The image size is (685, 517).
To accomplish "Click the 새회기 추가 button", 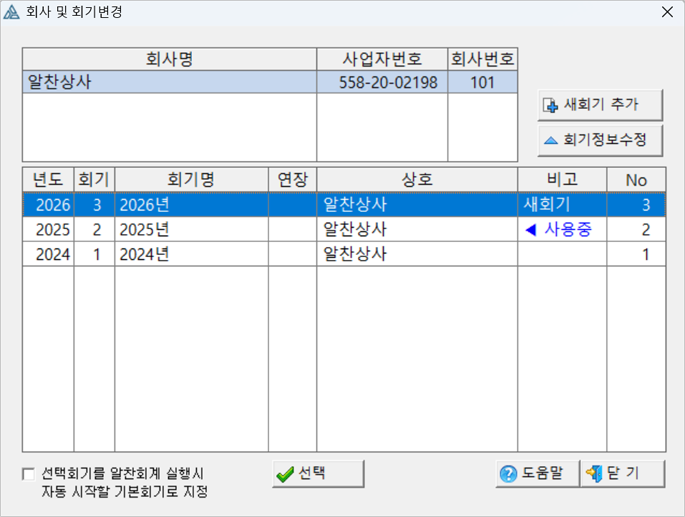I will [x=600, y=105].
